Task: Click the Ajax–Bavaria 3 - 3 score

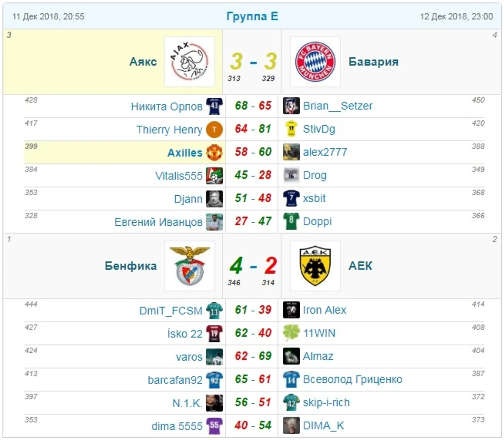Action: pos(253,61)
